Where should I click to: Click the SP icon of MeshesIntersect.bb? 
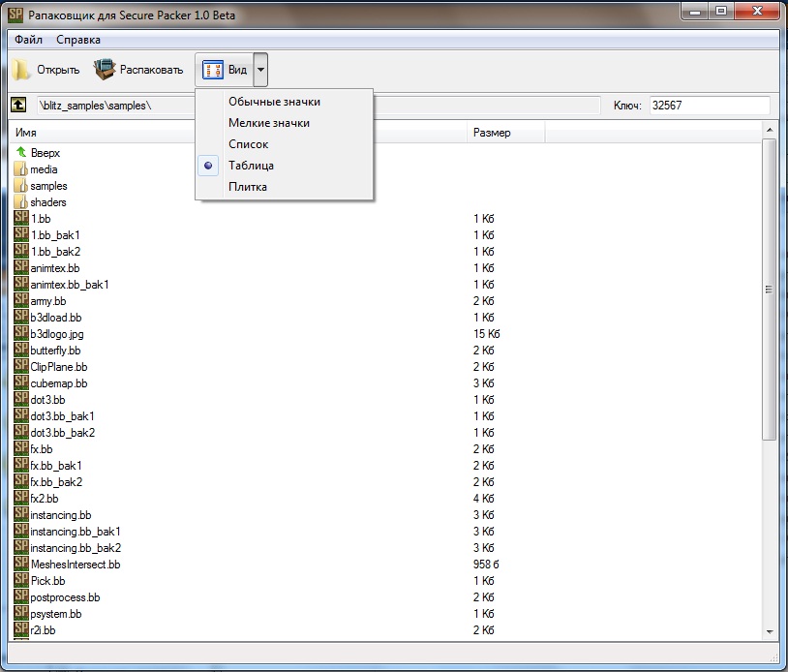pos(21,564)
